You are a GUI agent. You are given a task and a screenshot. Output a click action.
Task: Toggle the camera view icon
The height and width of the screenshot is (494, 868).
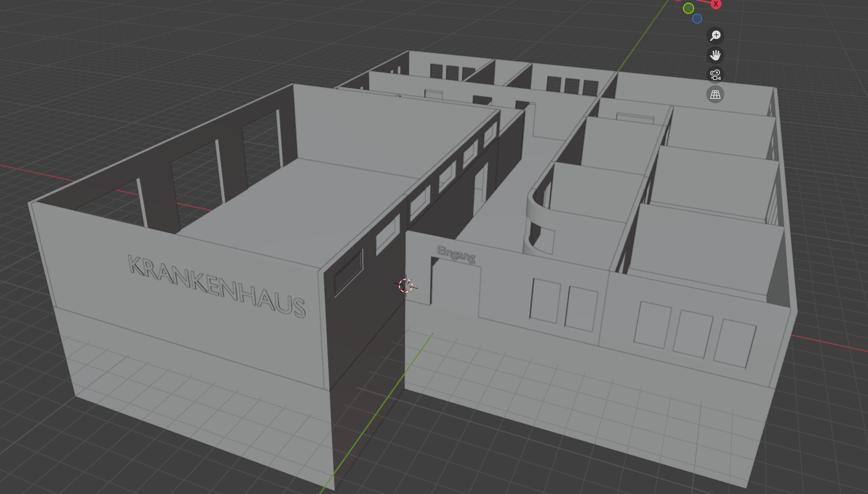pyautogui.click(x=715, y=75)
